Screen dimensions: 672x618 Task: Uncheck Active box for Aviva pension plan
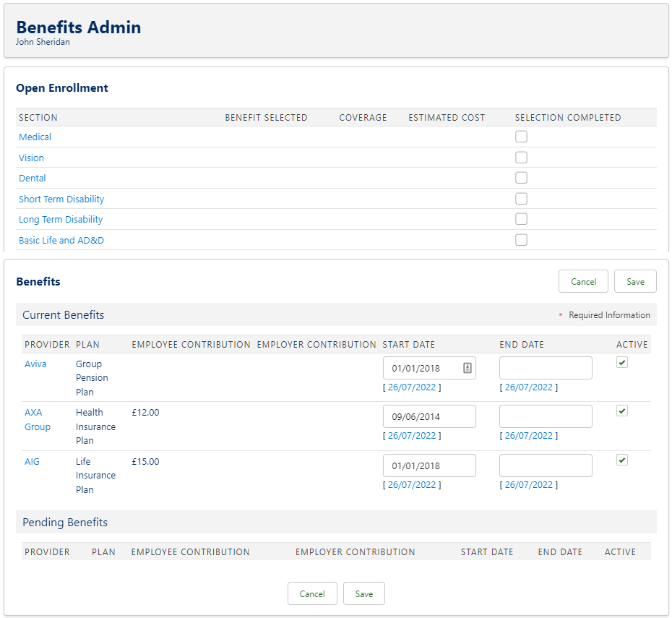click(622, 363)
